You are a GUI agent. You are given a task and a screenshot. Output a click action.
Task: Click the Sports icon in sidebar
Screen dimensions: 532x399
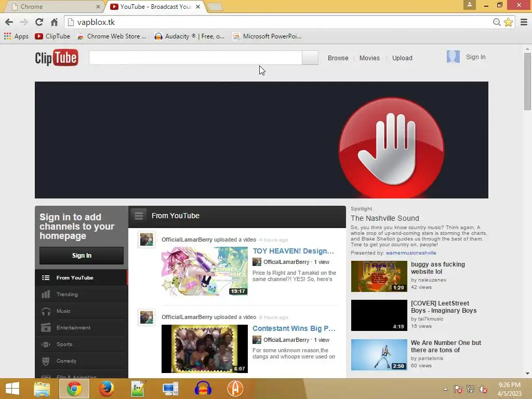(x=46, y=344)
